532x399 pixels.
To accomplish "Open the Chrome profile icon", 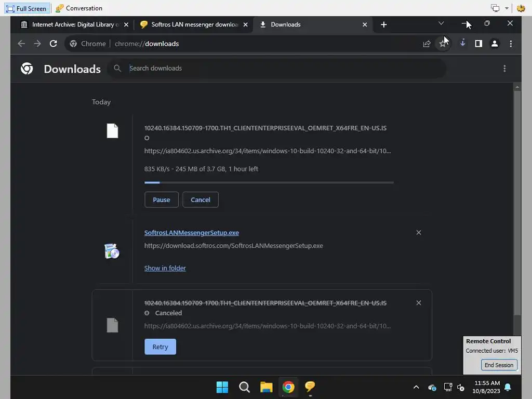I will [495, 44].
